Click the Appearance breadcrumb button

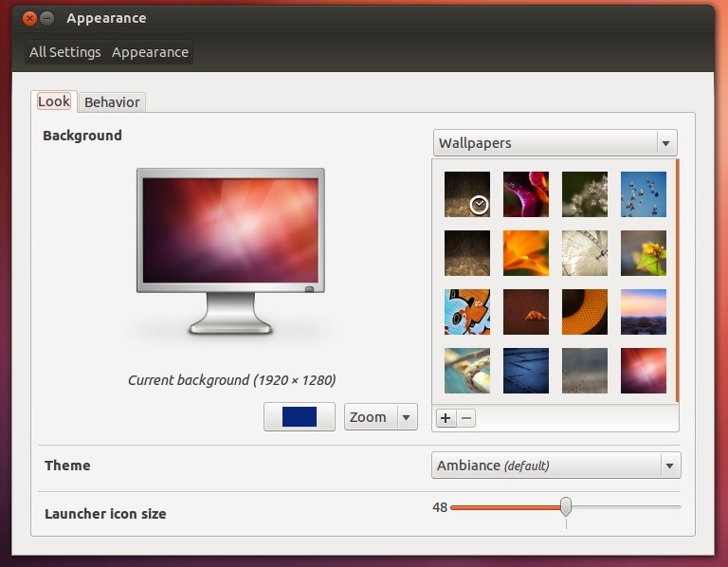click(x=150, y=52)
